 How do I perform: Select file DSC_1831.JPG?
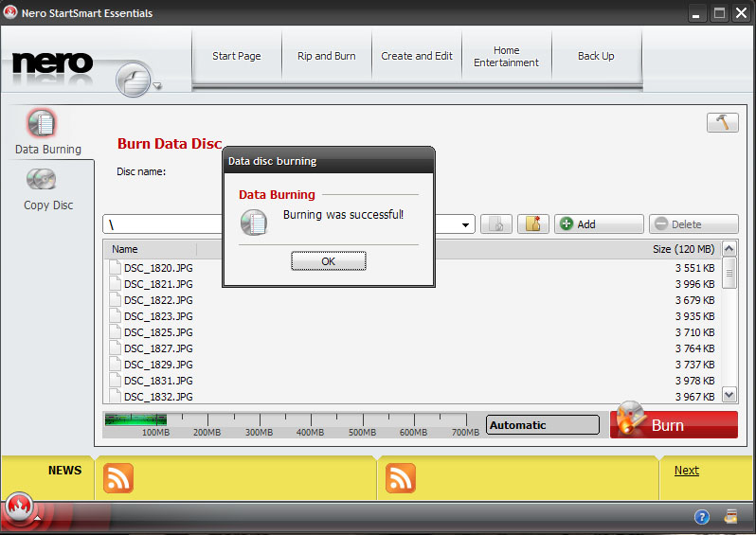(158, 381)
